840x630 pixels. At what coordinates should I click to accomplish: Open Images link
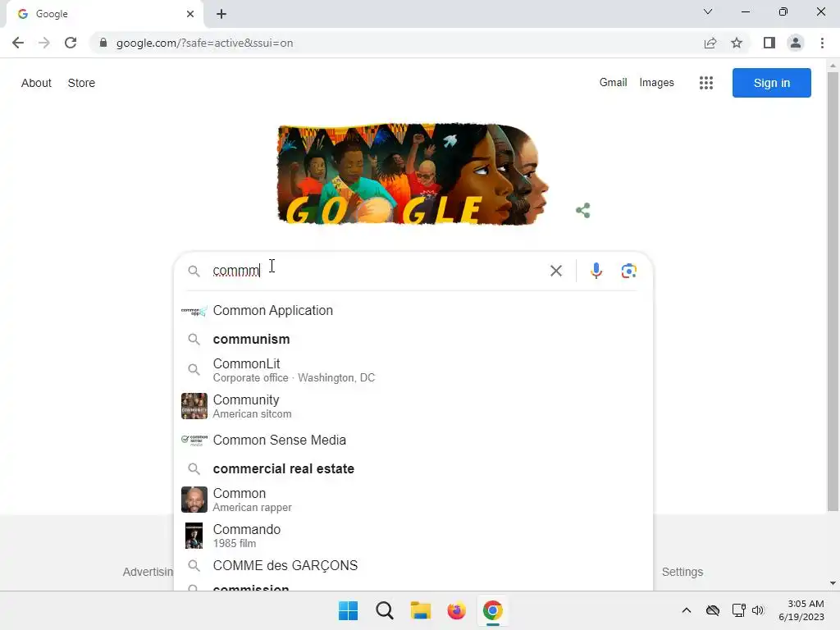[x=656, y=83]
